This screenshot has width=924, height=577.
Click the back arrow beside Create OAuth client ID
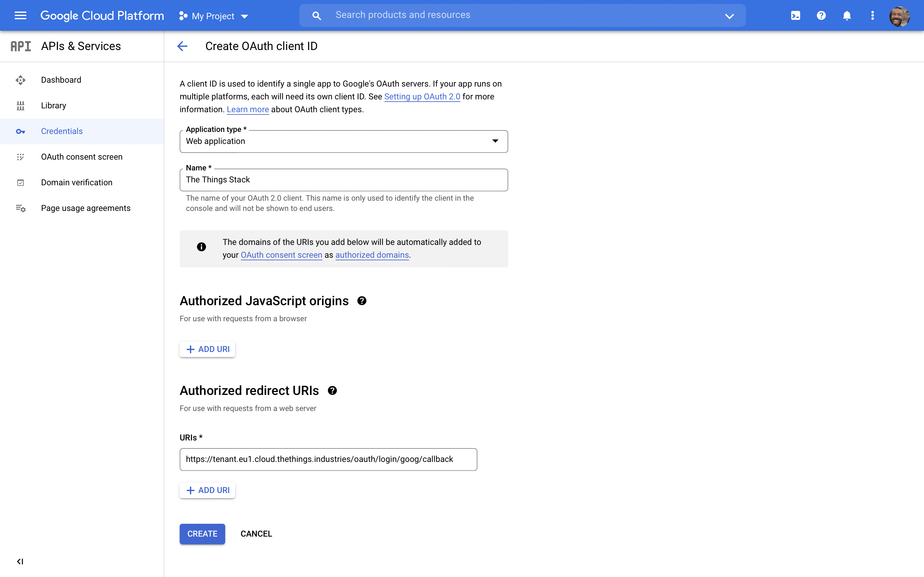pyautogui.click(x=183, y=46)
